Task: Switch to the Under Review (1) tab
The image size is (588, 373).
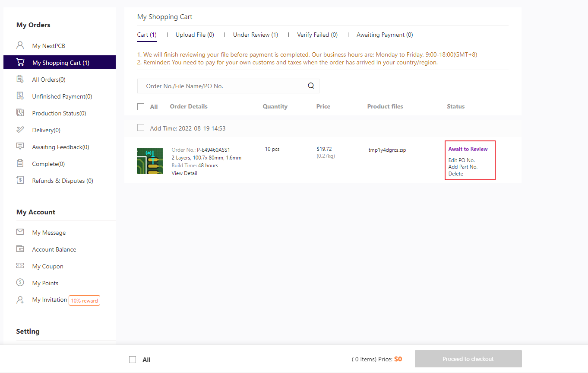Action: pos(255,35)
